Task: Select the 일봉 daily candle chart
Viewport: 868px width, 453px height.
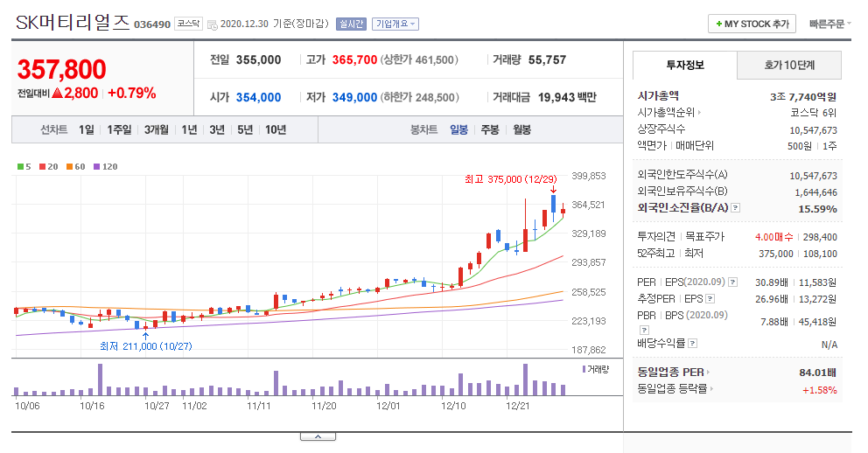Action: [x=458, y=129]
